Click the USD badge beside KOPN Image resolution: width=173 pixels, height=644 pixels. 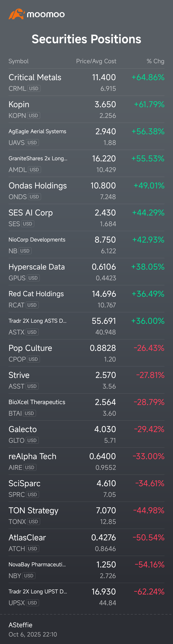[x=33, y=116]
